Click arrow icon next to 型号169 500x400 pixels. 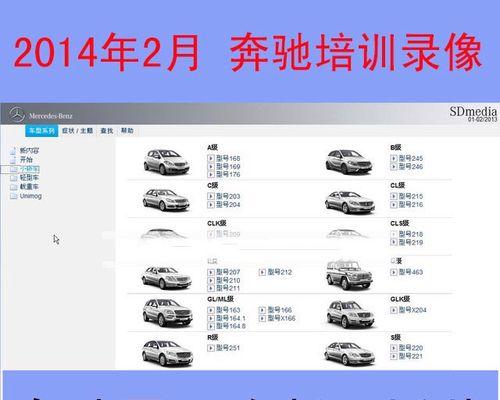[211, 166]
